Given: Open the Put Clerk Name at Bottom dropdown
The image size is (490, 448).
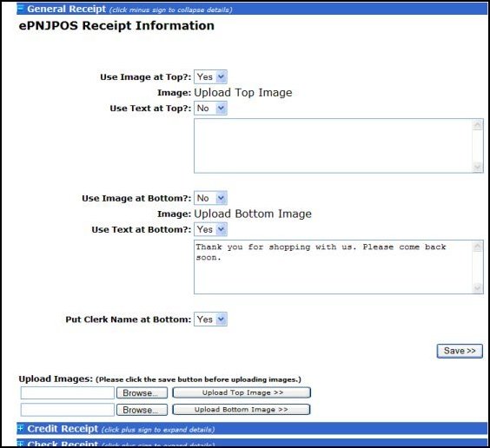Looking at the screenshot, I should [x=210, y=319].
